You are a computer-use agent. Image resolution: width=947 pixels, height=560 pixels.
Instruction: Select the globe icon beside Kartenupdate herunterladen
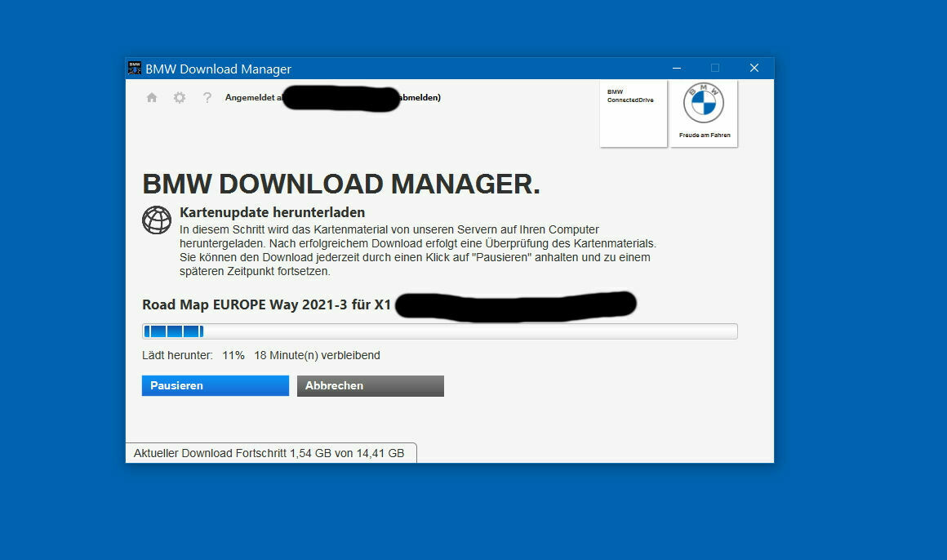coord(156,220)
